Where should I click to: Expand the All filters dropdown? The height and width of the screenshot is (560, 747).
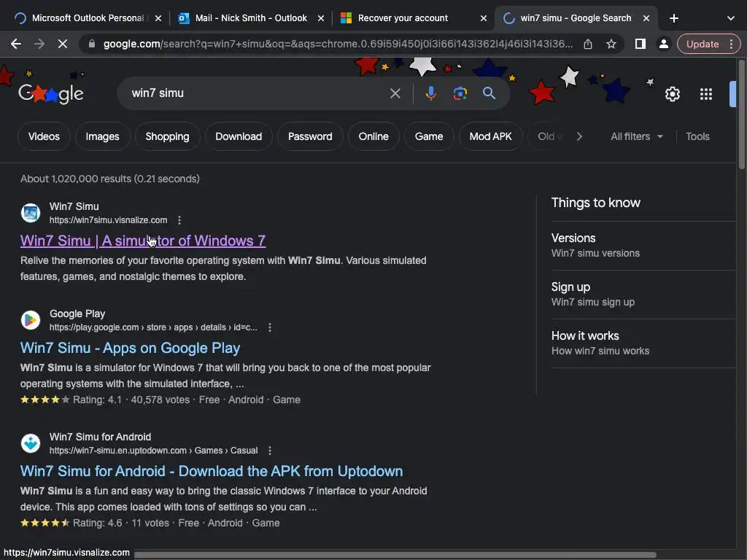point(636,136)
